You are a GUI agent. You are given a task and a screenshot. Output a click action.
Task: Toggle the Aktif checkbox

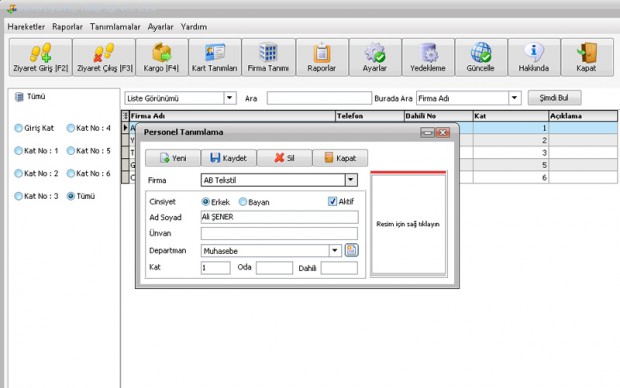(x=333, y=201)
